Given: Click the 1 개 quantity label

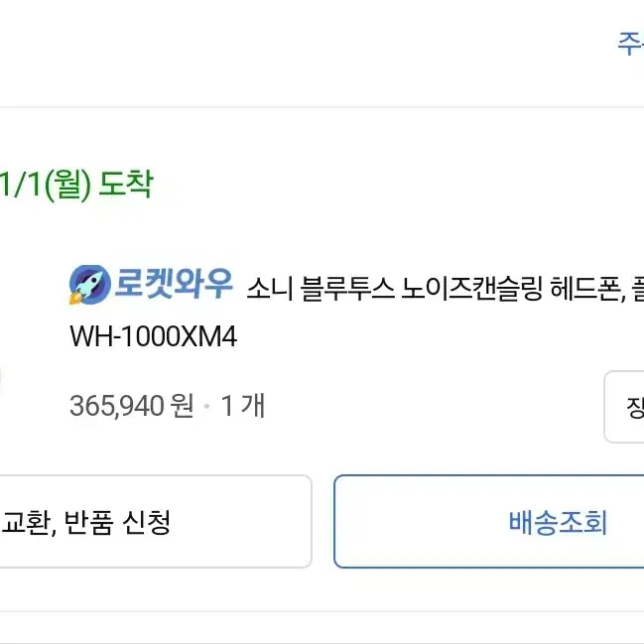Looking at the screenshot, I should [x=243, y=406].
